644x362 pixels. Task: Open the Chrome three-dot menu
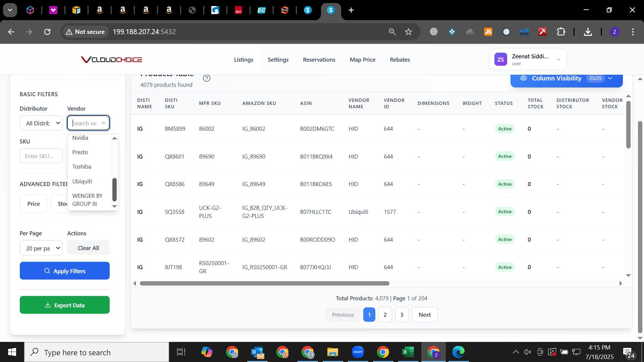(633, 32)
